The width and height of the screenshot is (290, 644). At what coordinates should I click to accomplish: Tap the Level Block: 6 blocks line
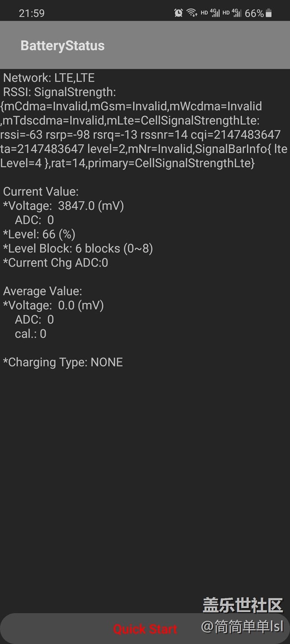coord(78,248)
